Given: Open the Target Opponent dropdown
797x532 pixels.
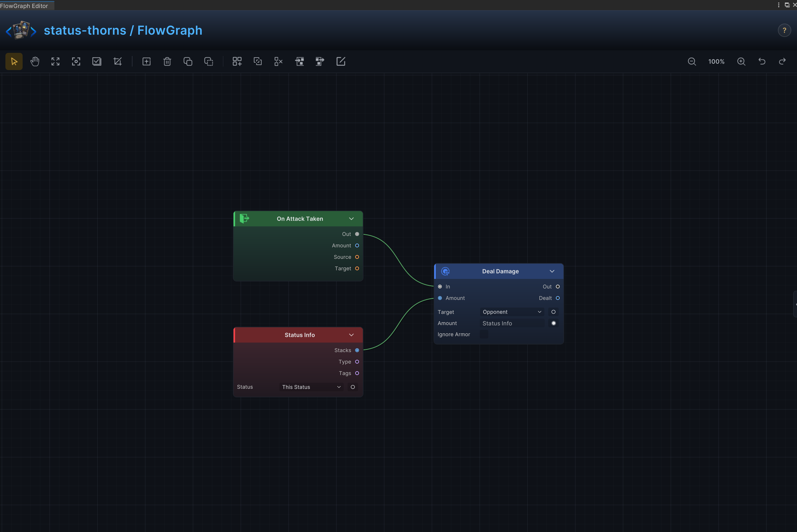Looking at the screenshot, I should 512,312.
